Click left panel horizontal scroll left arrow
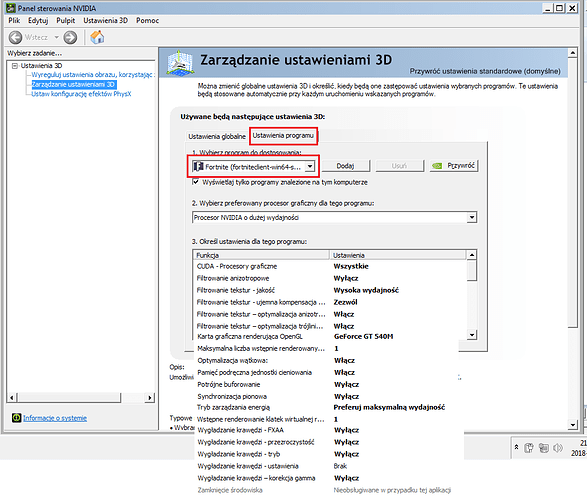This screenshot has width=587, height=499. coord(12,398)
